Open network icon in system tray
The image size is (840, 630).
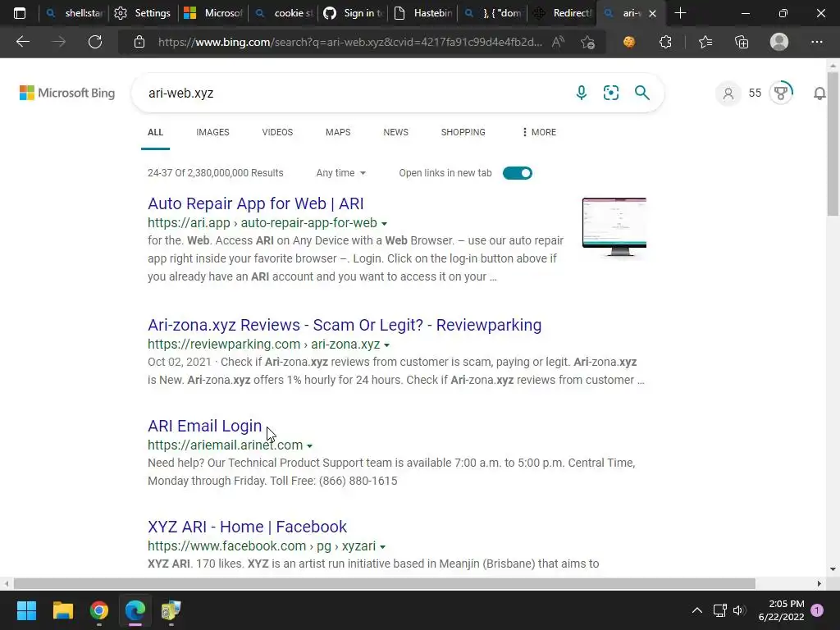719,610
